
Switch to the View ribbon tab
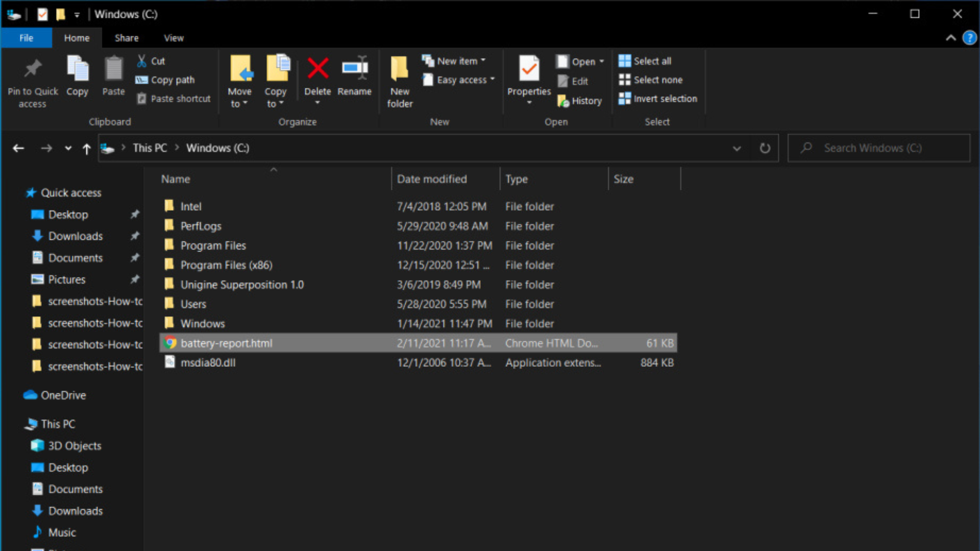point(174,38)
